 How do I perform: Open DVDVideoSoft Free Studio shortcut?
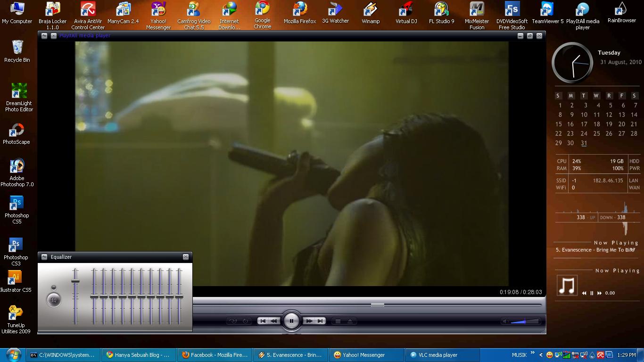point(512,16)
